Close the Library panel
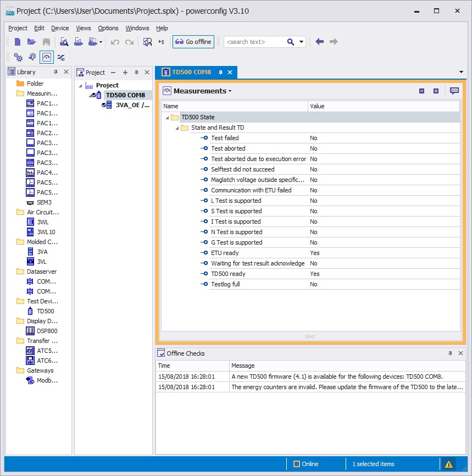Image resolution: width=472 pixels, height=476 pixels. [66, 72]
